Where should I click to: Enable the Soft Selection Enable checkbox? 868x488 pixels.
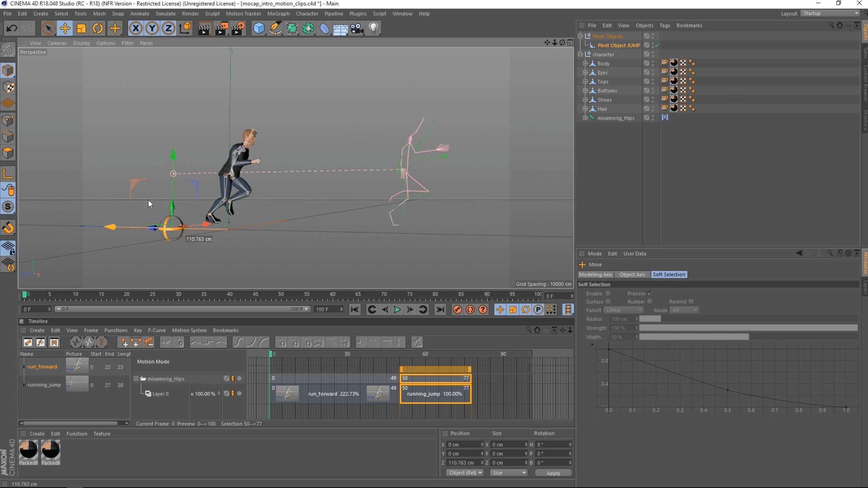[x=608, y=293]
